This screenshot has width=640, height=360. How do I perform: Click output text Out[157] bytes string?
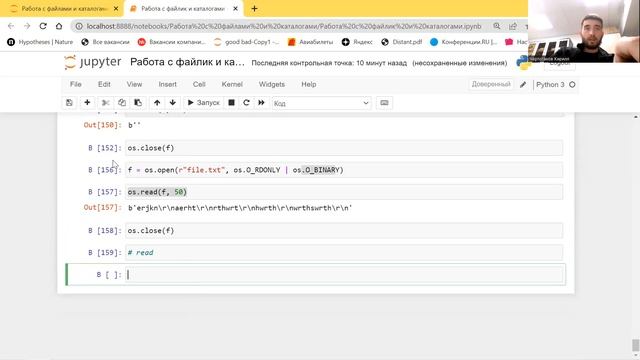coord(240,208)
